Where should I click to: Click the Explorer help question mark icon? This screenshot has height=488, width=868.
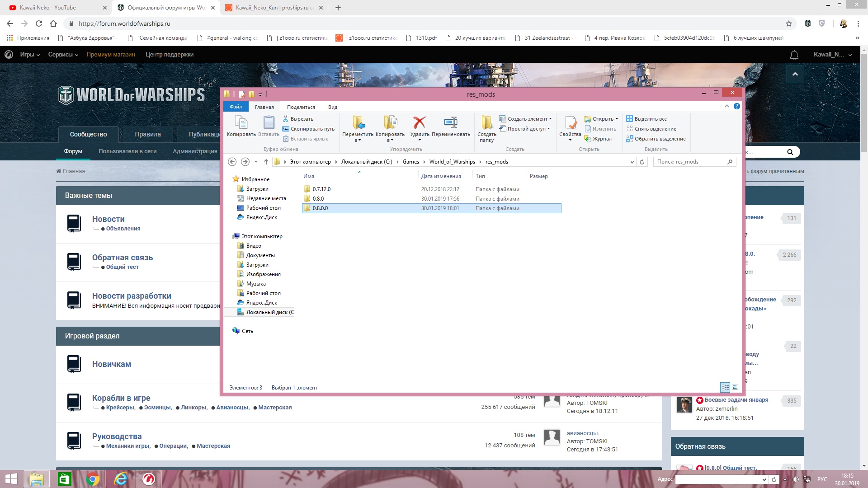coord(737,106)
